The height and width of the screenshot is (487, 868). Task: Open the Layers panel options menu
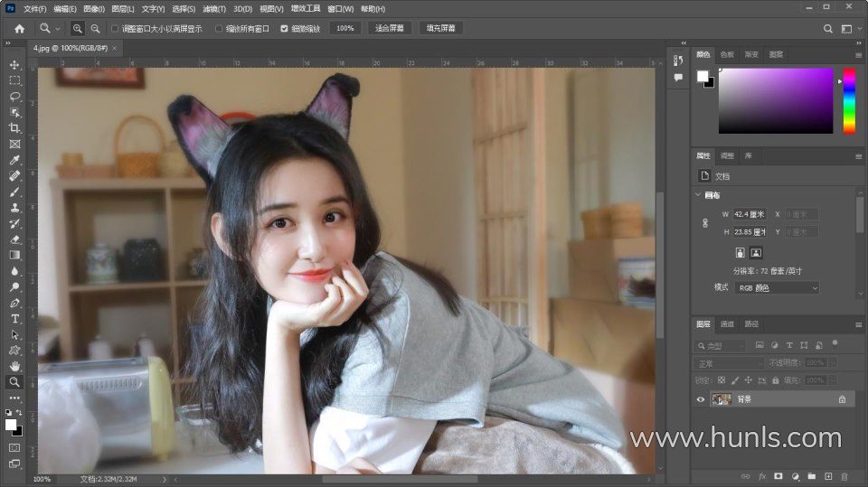point(859,325)
